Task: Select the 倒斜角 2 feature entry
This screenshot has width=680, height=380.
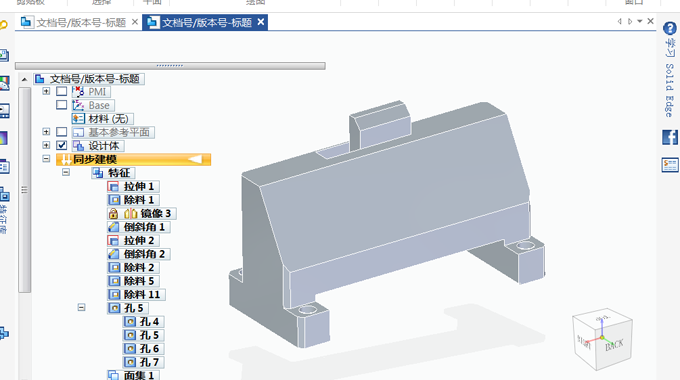Action: [139, 254]
